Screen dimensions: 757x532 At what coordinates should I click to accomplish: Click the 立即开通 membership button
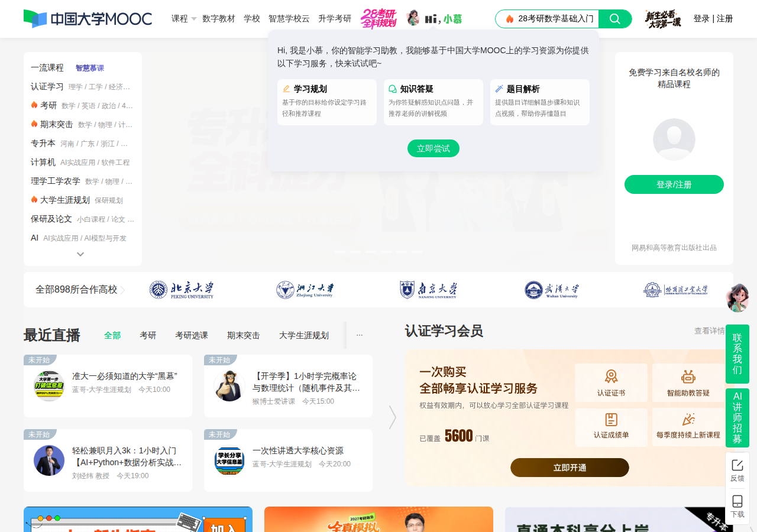570,468
